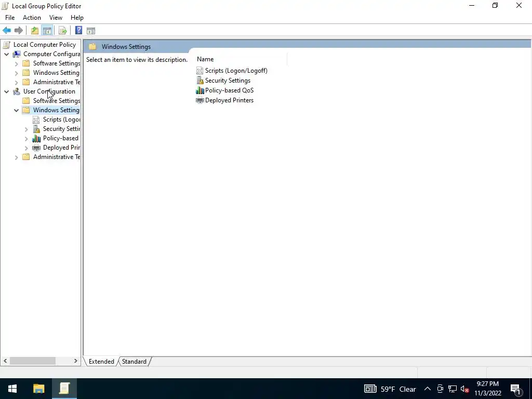Select Deployed Printers icon in Name list

pos(200,100)
